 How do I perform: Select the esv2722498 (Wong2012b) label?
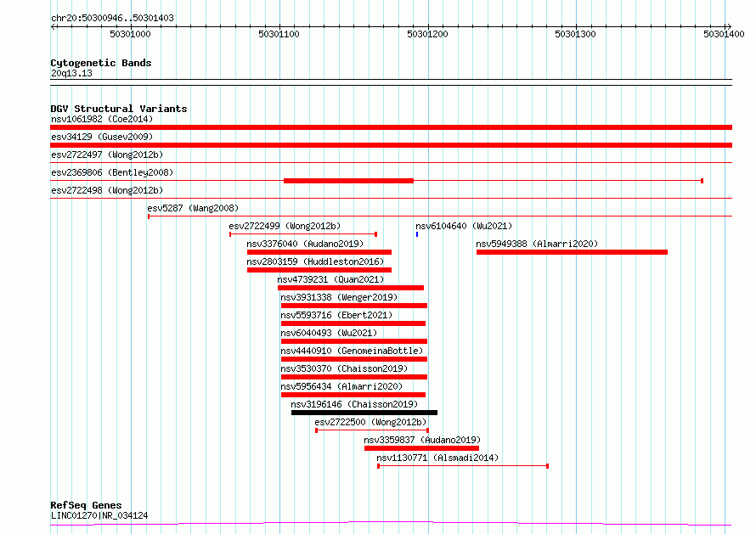click(107, 190)
